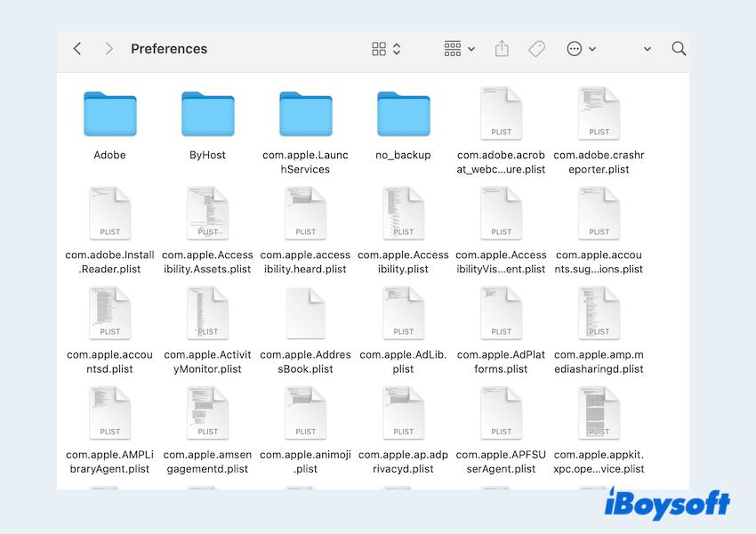Select com.apple.AddressBook.plist blank file
This screenshot has height=534, width=756.
tap(306, 313)
